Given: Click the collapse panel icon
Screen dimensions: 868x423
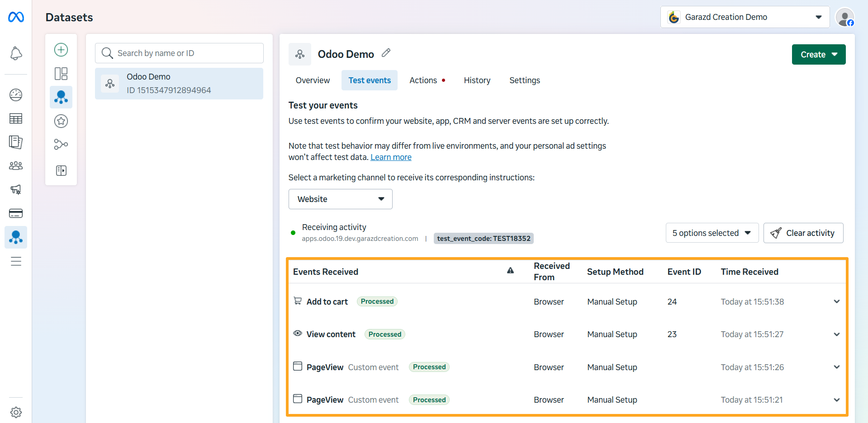Looking at the screenshot, I should (61, 170).
